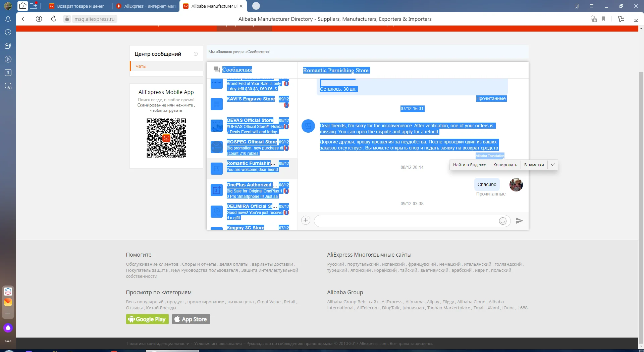Screen dimensions: 644x352
Task: Open the Споры и отчеты footer link
Action: 199,264
